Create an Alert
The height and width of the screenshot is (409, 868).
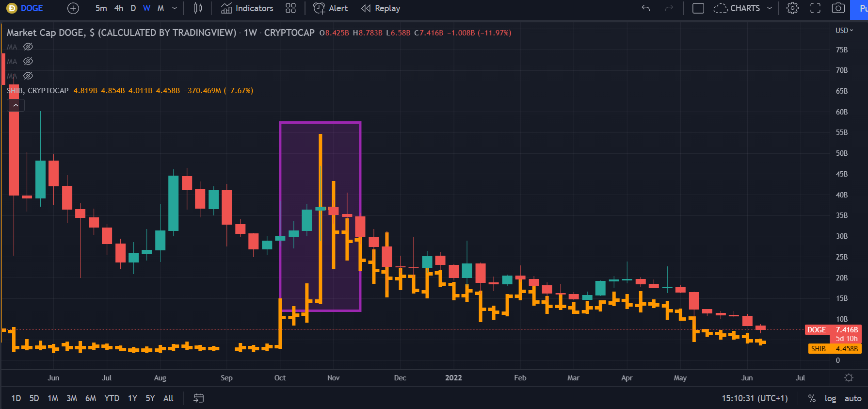point(331,8)
